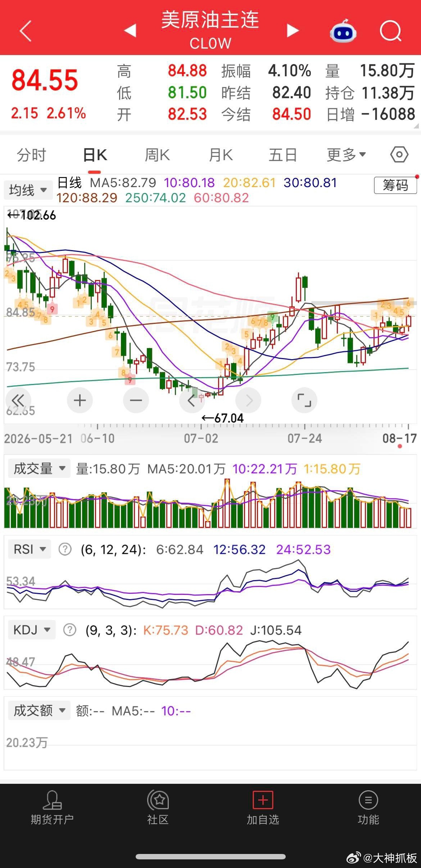Open help question mark beside KDJ

[69, 630]
